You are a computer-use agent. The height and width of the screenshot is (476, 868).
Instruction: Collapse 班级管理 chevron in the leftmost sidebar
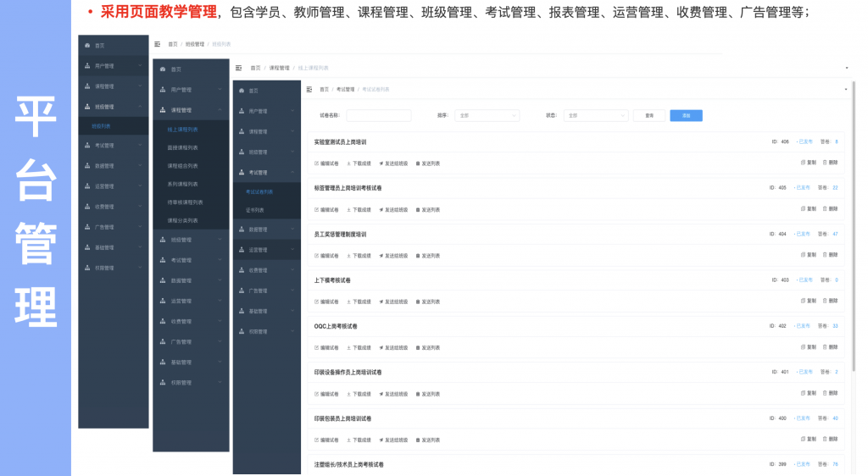pyautogui.click(x=140, y=107)
